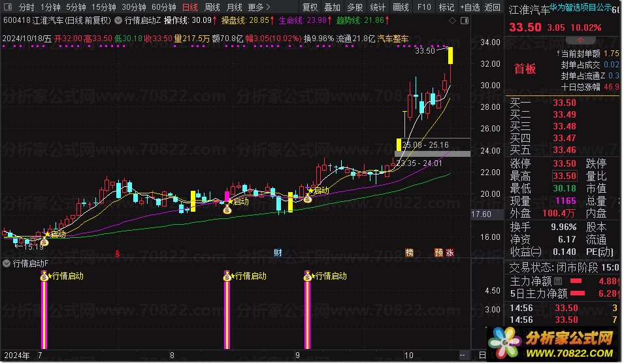Click the 33.50 10.02% price header
The height and width of the screenshot is (364, 624).
[x=555, y=27]
